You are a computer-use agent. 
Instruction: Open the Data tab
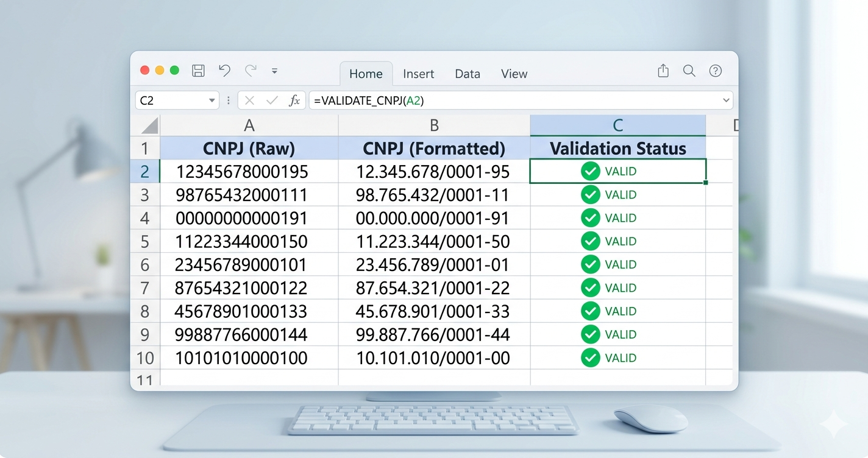pos(467,73)
